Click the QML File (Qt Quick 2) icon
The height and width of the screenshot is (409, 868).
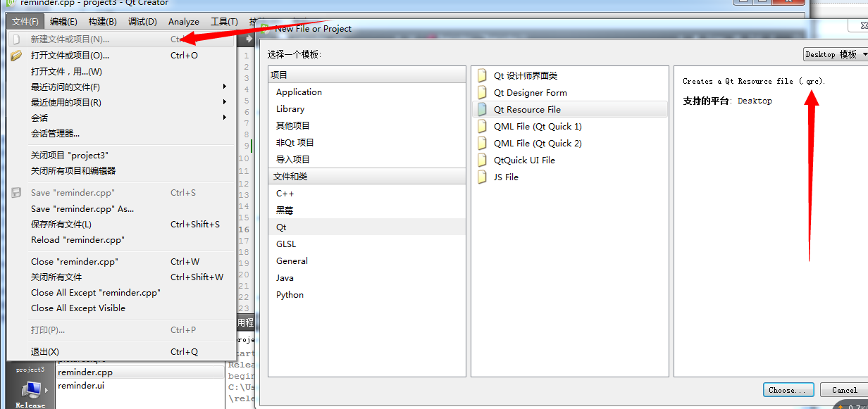(x=482, y=143)
